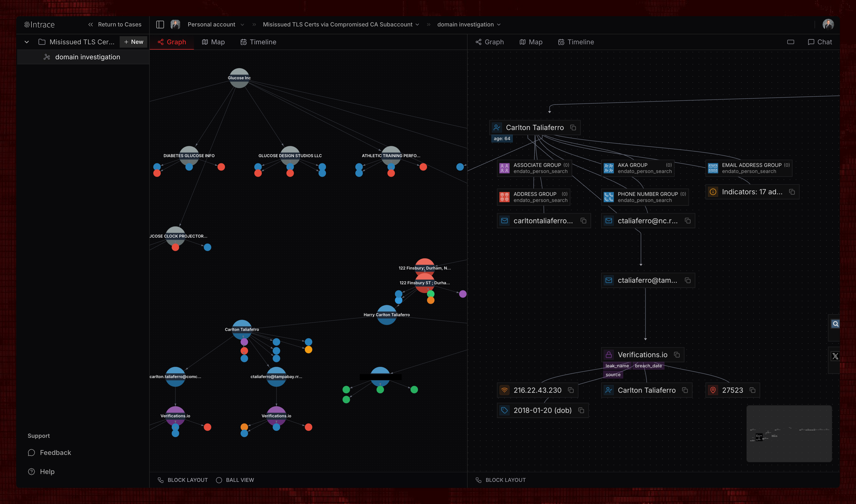Click the + New button in the sidebar
Image resolution: width=856 pixels, height=504 pixels.
click(133, 41)
